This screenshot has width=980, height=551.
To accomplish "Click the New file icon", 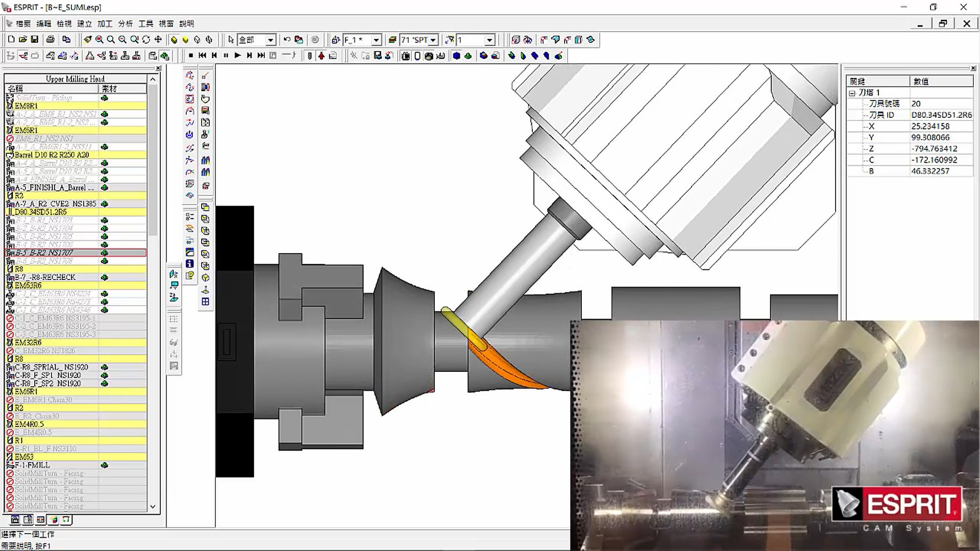I will click(x=11, y=39).
